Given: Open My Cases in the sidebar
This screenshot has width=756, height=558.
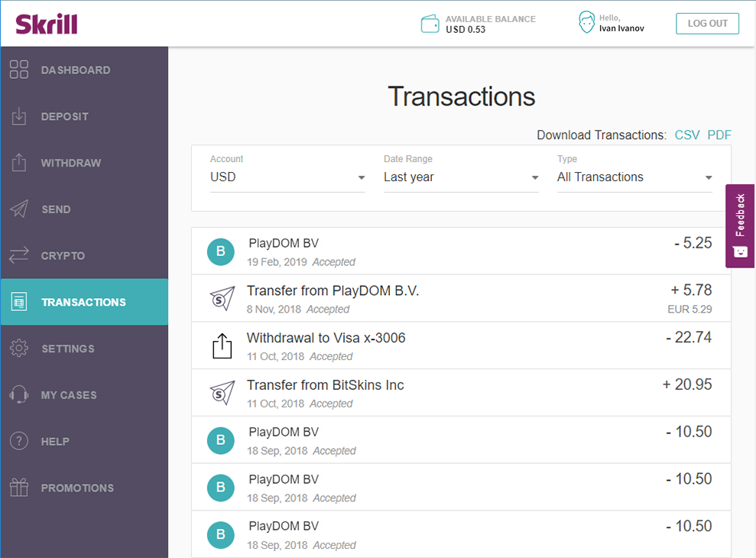Looking at the screenshot, I should click(x=84, y=394).
